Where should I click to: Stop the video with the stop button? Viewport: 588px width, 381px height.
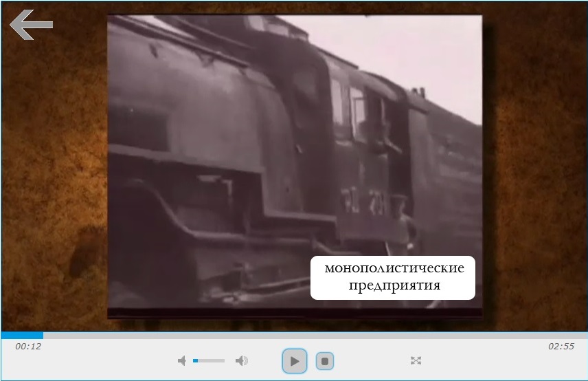pyautogui.click(x=325, y=361)
